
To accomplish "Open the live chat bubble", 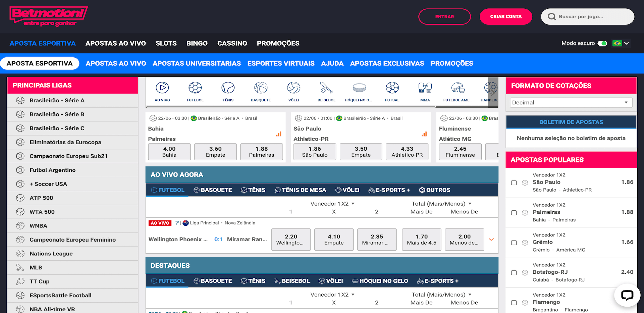I will tap(628, 295).
